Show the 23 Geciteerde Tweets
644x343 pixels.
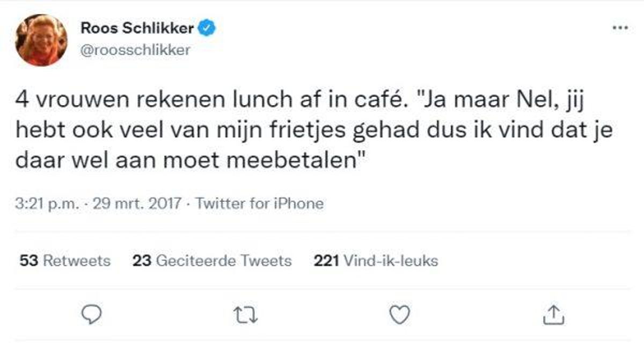(211, 261)
